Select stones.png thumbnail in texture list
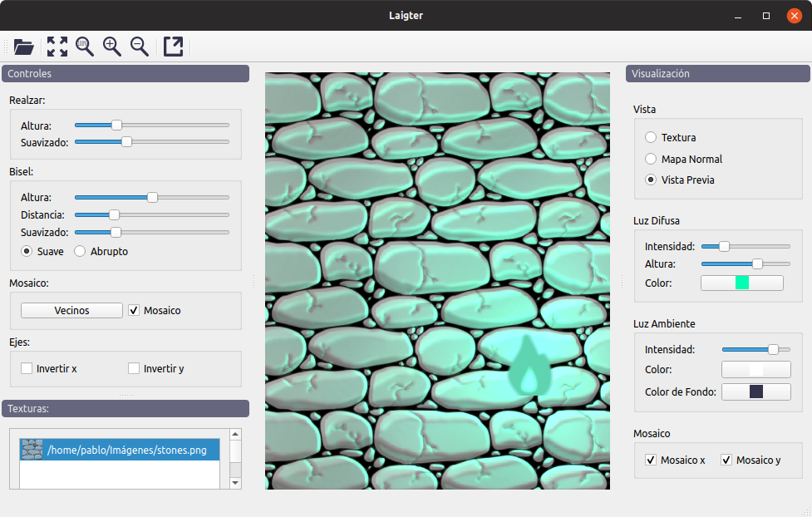Screen dimensions: 812x517 point(32,450)
